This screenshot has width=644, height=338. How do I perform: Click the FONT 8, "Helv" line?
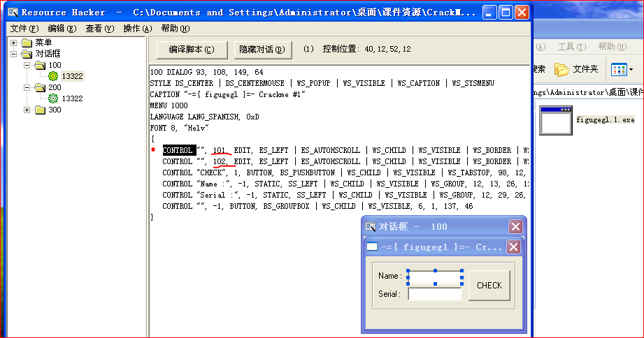tap(180, 128)
